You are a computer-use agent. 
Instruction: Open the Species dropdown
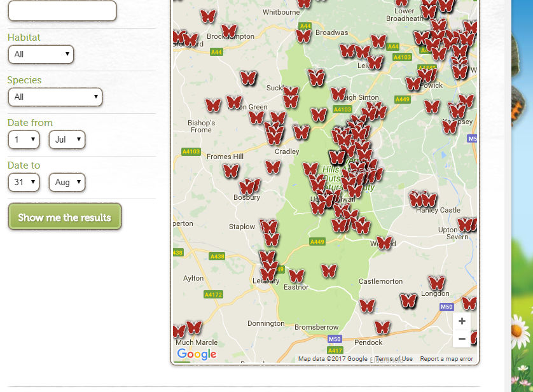55,97
